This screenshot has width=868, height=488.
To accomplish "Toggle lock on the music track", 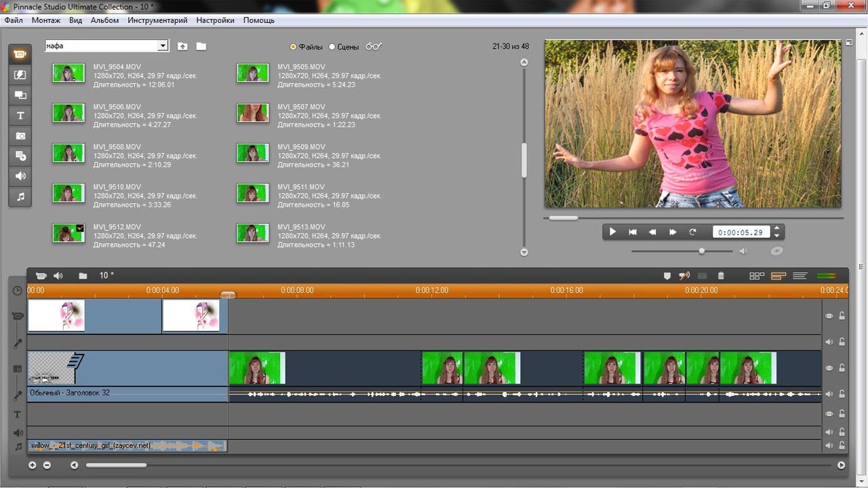I will [x=842, y=446].
